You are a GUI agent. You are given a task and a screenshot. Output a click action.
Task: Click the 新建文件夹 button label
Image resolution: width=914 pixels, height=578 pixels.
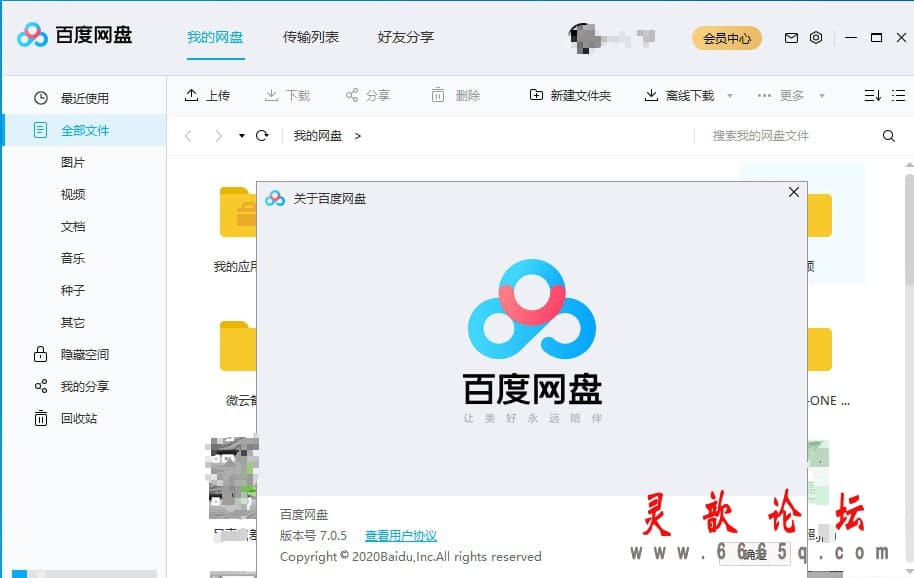(x=581, y=96)
